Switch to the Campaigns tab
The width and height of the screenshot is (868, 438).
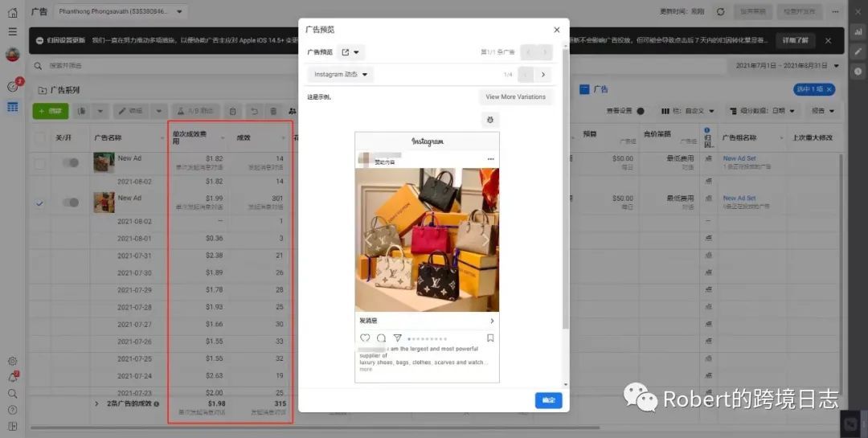click(59, 90)
